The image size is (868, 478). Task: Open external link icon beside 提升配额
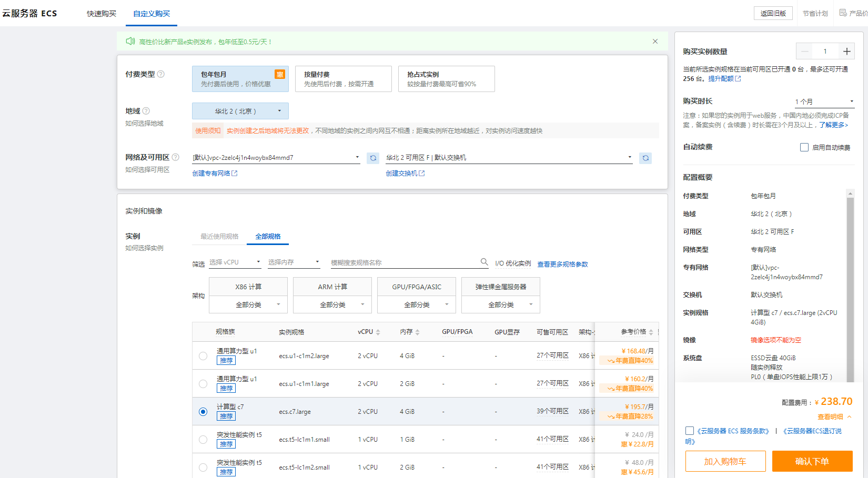(x=738, y=79)
